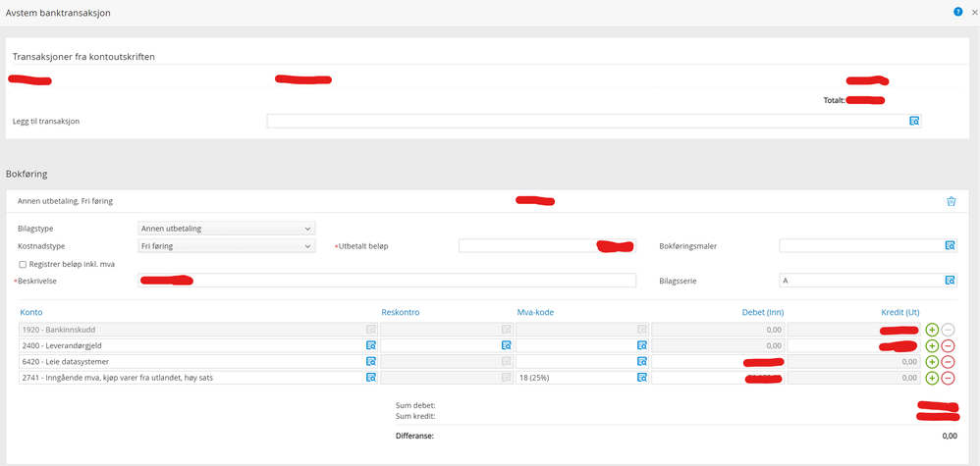Remove the 2400 Leverandørgjeld line
This screenshot has width=980, height=466.
click(948, 345)
